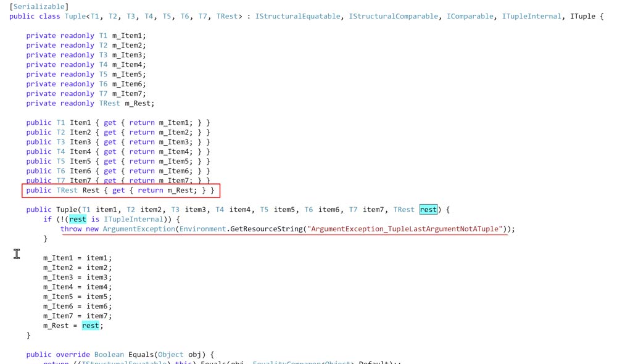
Task: Click the Item1 property name
Action: pos(80,123)
